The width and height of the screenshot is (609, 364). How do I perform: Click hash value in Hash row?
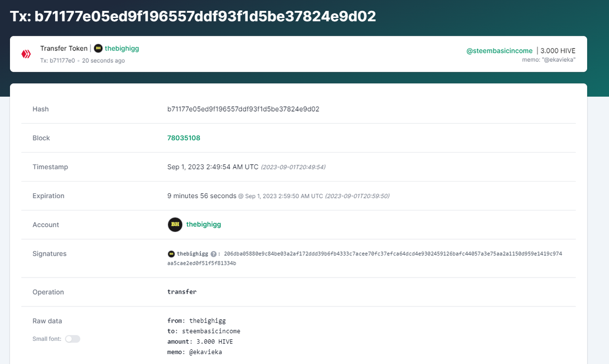pos(243,109)
